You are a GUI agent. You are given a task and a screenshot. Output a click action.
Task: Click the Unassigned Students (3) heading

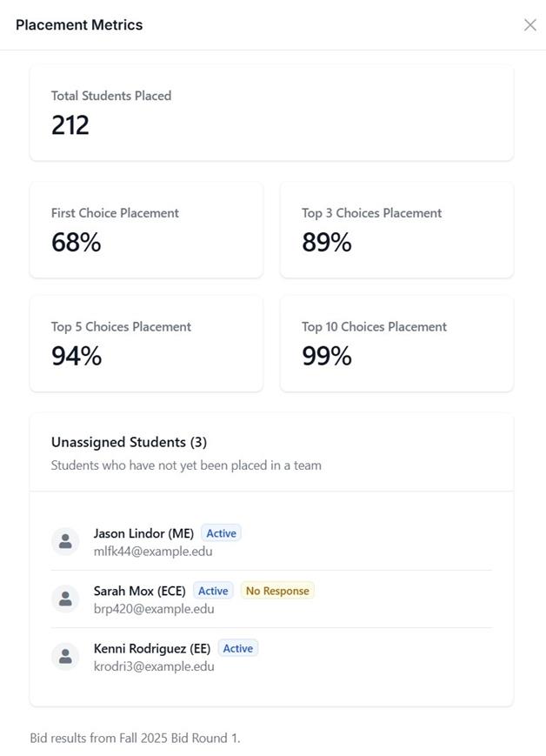pos(130,442)
